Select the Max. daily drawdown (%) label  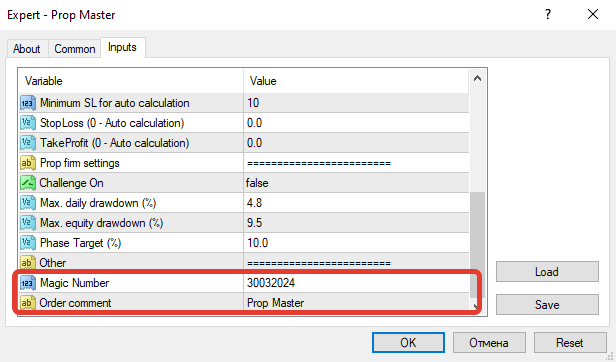point(98,203)
